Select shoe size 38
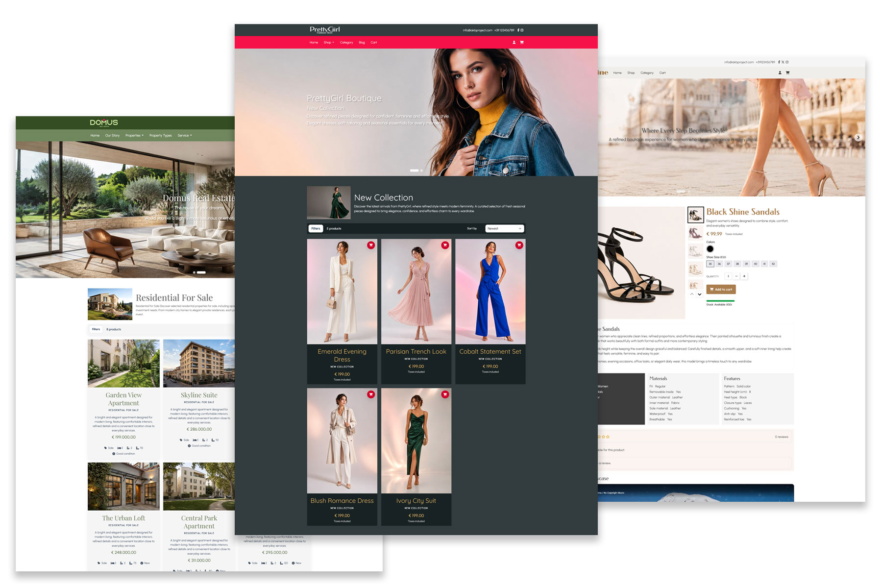882x588 pixels. click(737, 264)
